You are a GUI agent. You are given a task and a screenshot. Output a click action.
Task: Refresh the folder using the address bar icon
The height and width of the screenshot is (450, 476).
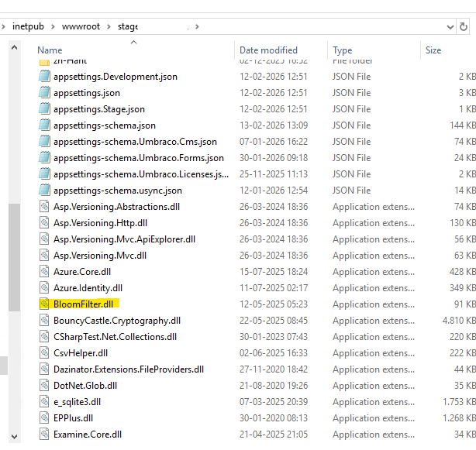click(470, 26)
